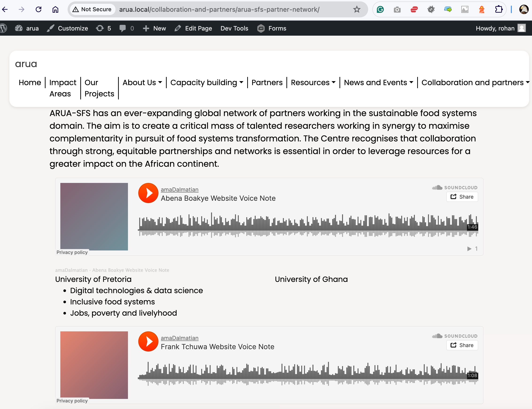Open the Partners menu item

coord(267,83)
